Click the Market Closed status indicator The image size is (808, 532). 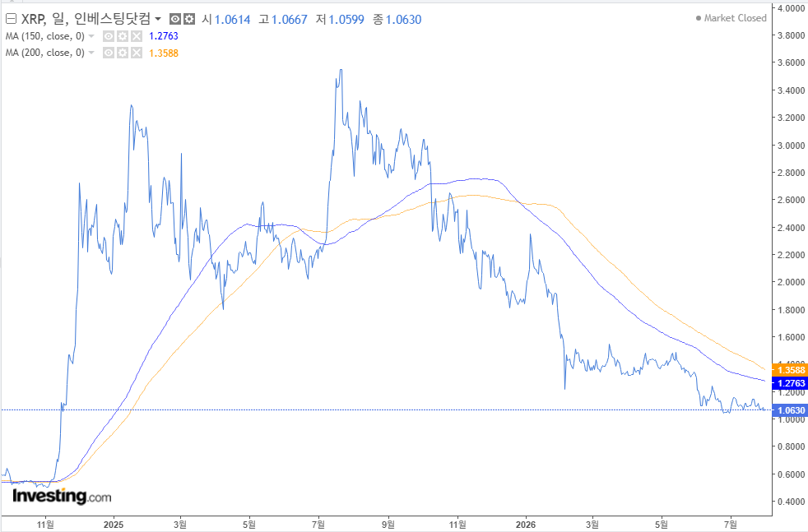(731, 18)
